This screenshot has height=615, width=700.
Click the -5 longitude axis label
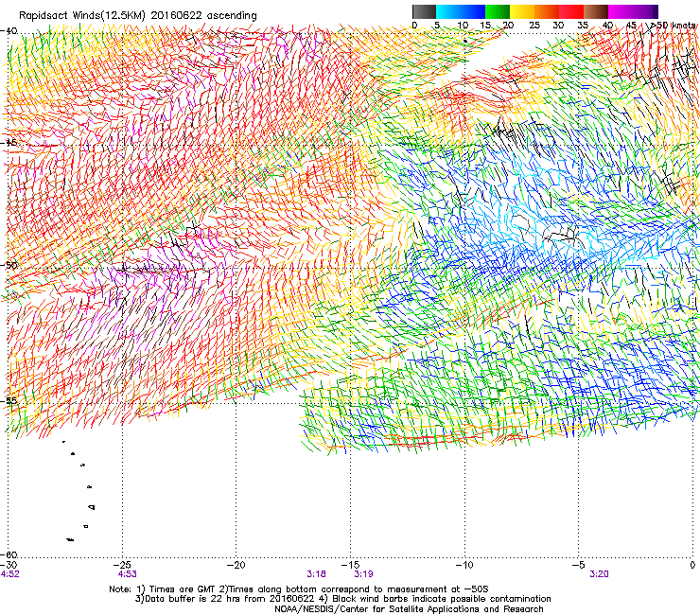coord(579,565)
